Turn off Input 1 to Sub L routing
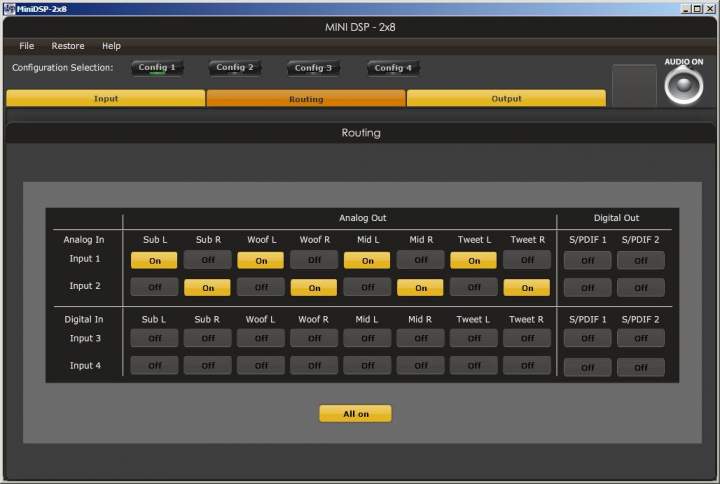This screenshot has width=720, height=484. pyautogui.click(x=154, y=260)
